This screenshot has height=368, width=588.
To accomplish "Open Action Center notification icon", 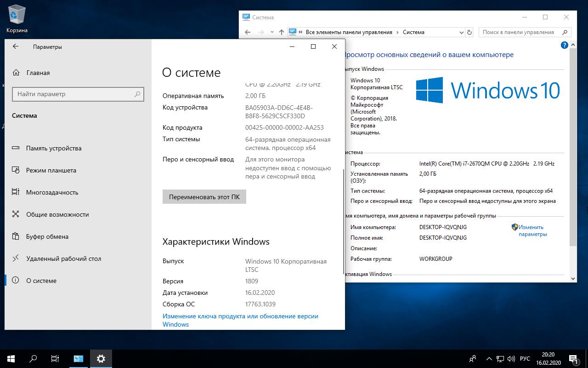I will [573, 358].
